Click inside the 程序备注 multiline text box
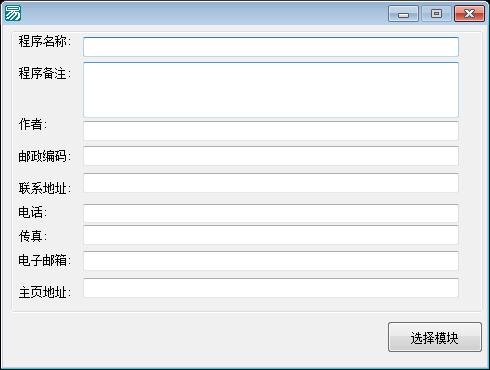This screenshot has height=370, width=490. [271, 90]
